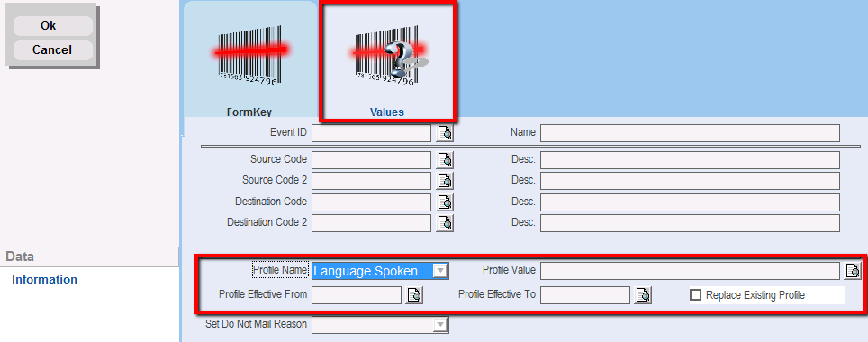Focus the Event ID input field
Image resolution: width=868 pixels, height=342 pixels.
(372, 133)
